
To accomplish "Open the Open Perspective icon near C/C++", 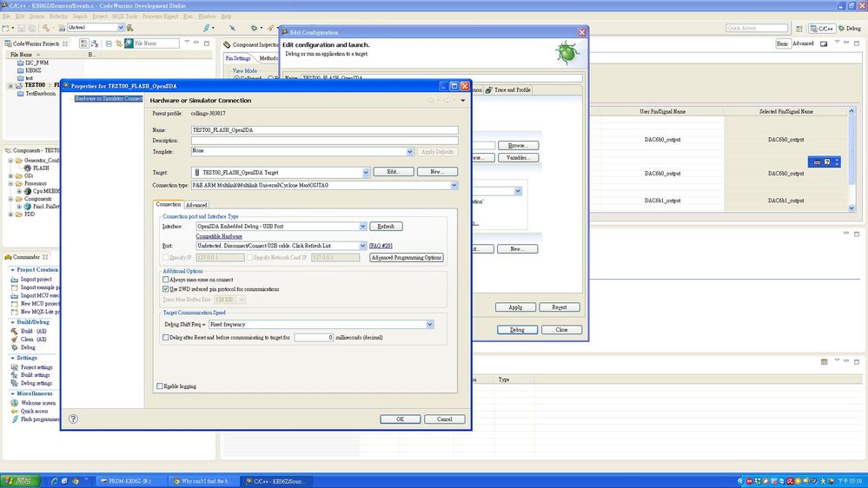I will 799,28.
